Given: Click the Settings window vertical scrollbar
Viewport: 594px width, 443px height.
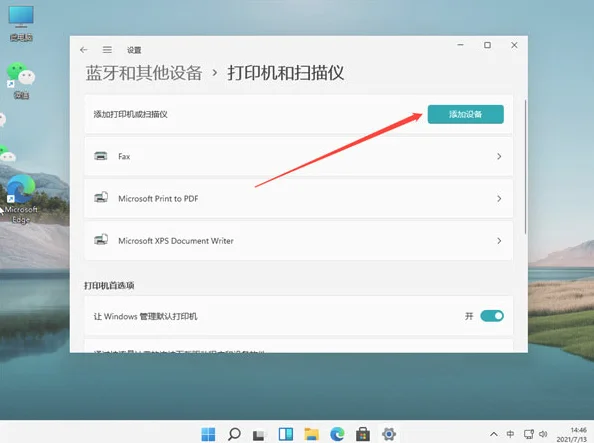Looking at the screenshot, I should 525,167.
